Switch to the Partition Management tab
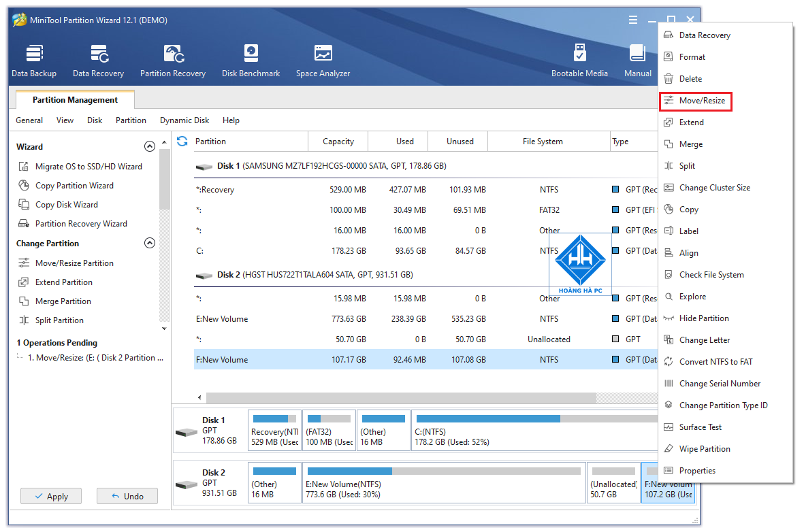The width and height of the screenshot is (804, 532). (x=74, y=99)
